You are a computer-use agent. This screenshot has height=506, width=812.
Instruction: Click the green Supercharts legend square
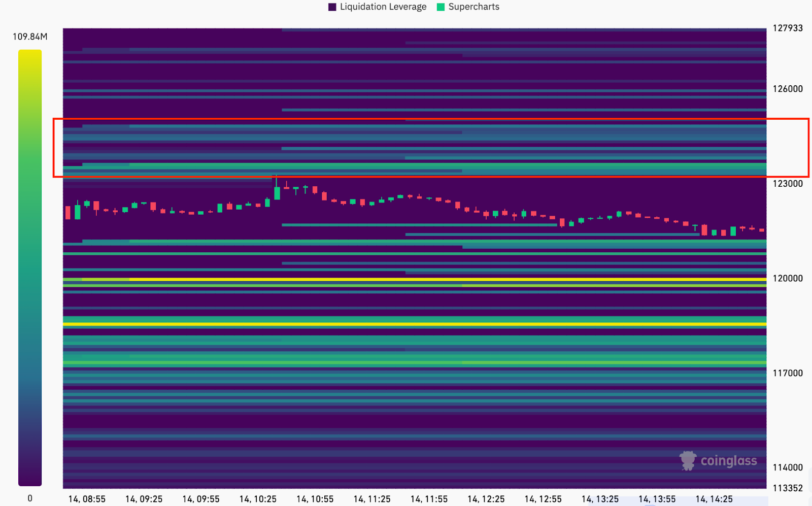tap(441, 7)
